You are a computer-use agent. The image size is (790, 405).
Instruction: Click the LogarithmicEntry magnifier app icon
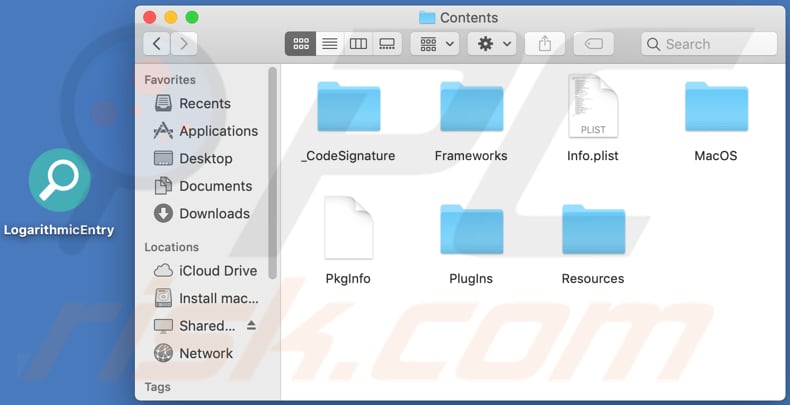(59, 180)
